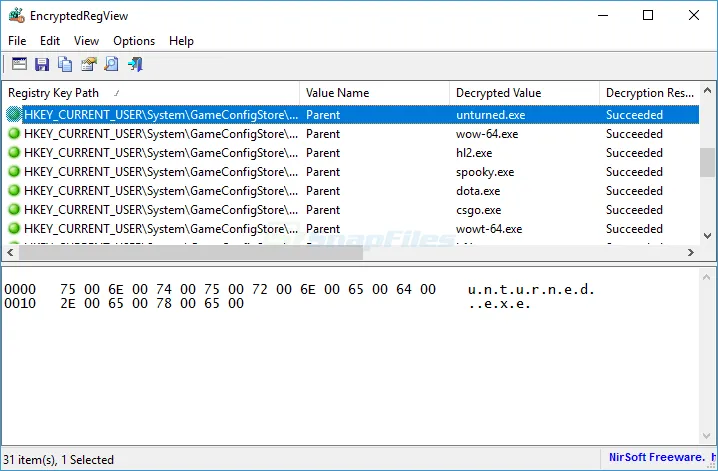718x471 pixels.
Task: Click the green status icon of the spooky.exe row
Action: pos(14,172)
